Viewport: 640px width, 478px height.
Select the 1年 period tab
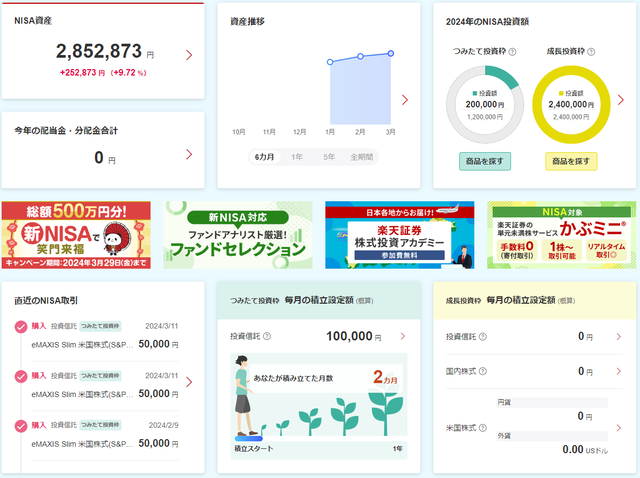point(297,157)
